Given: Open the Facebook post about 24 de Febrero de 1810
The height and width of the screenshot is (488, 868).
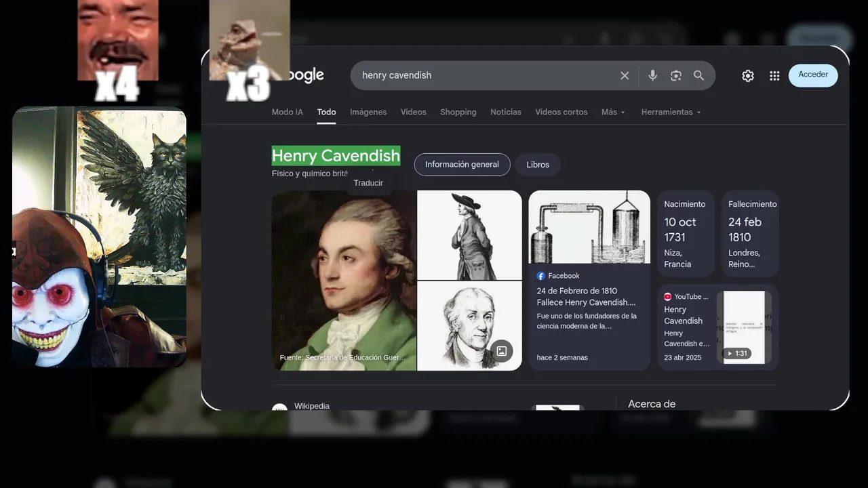Looking at the screenshot, I should [x=587, y=296].
